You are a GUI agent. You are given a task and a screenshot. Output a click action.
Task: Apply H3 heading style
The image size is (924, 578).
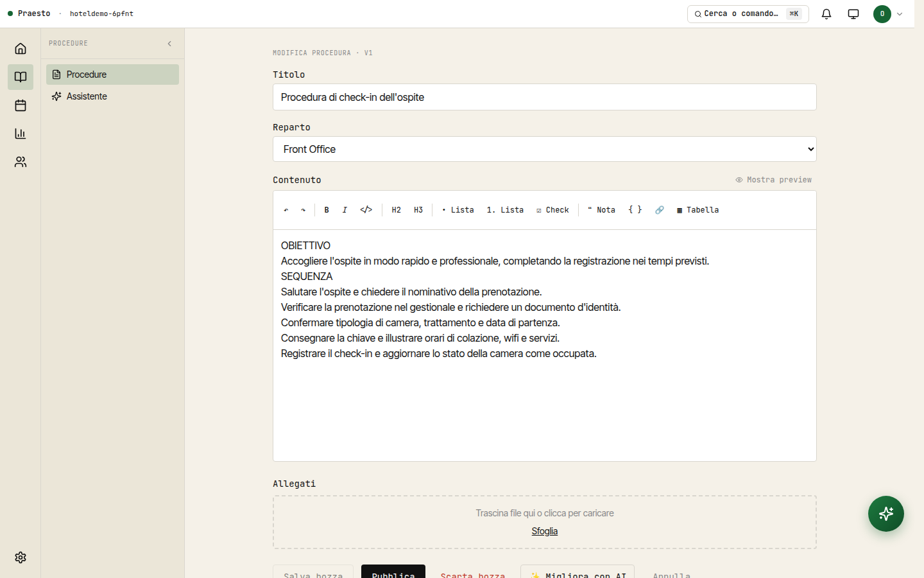pos(418,210)
